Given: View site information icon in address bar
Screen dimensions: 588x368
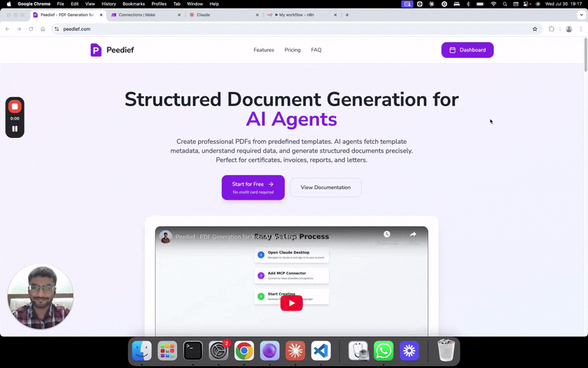Looking at the screenshot, I should click(57, 29).
